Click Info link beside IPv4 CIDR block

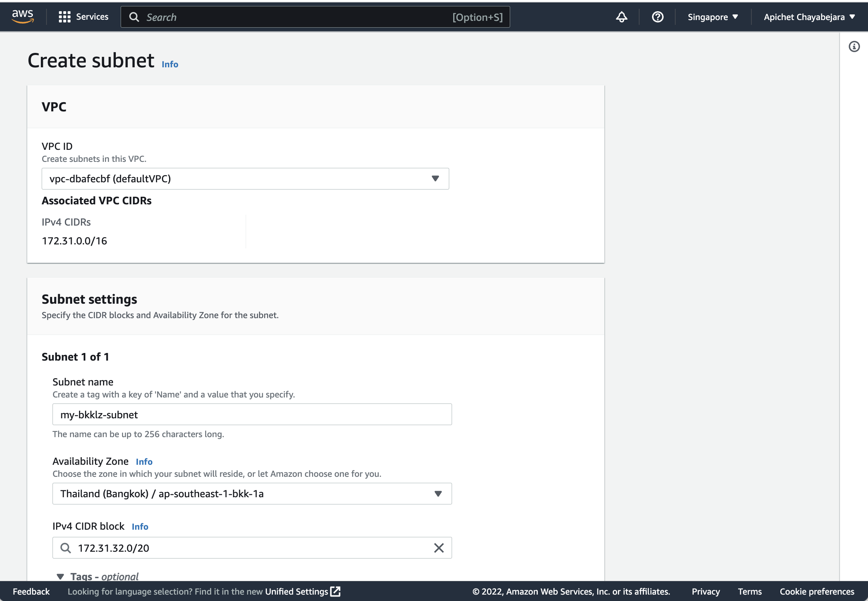click(x=140, y=526)
